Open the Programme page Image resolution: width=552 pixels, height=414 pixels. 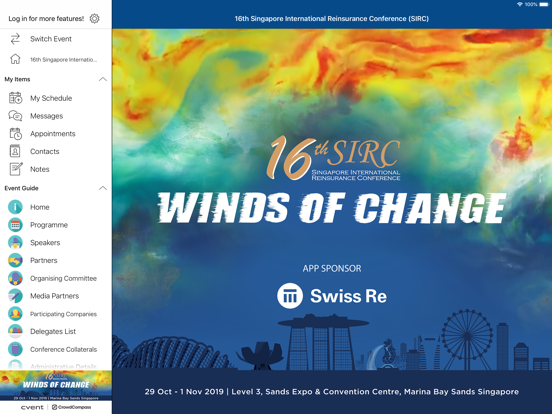(x=49, y=225)
